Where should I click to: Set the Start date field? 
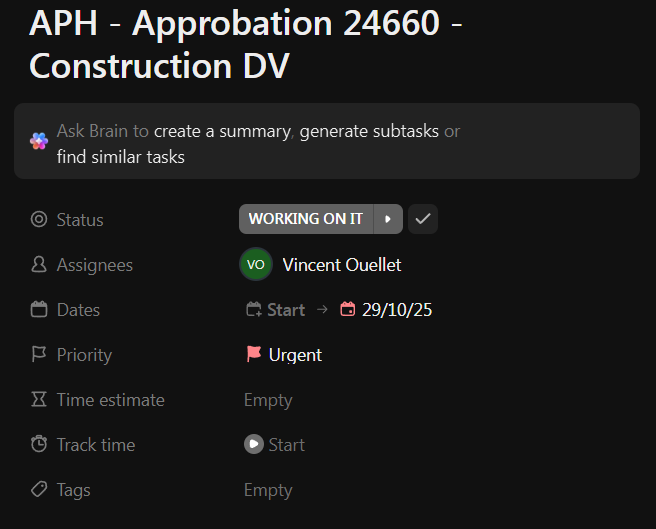(x=275, y=310)
